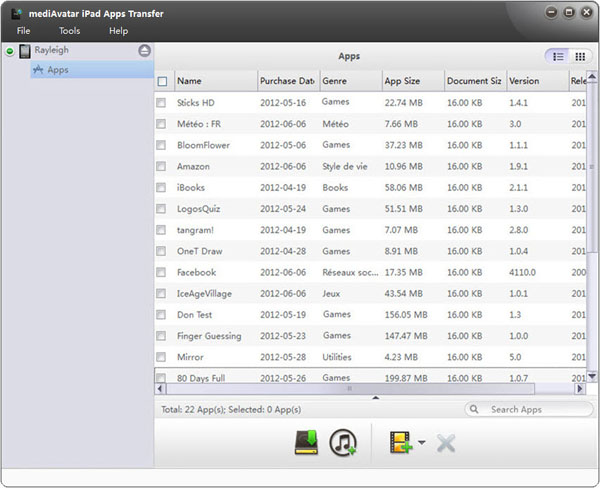Eject the Rayleigh device
600x488 pixels.
click(144, 51)
